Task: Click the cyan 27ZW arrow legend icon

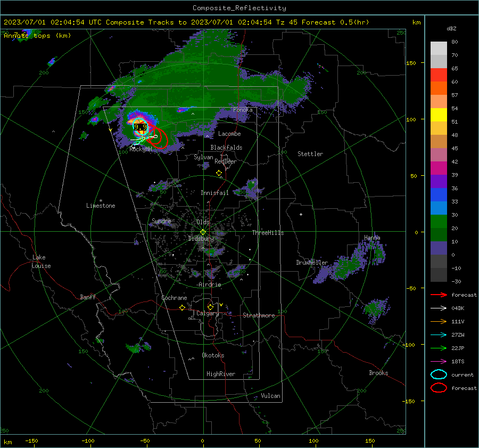Action: coord(439,335)
